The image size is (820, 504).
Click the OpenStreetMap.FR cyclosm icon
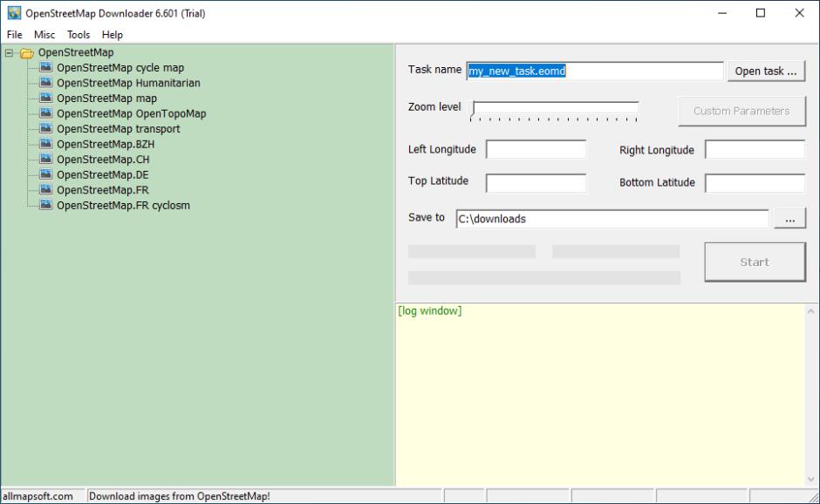tap(46, 205)
